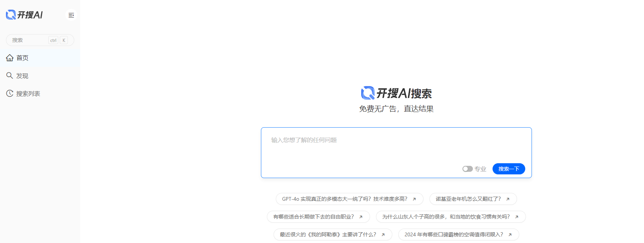This screenshot has height=243, width=644.
Task: Select suggestion about 山东人个子高
Action: coord(451,217)
